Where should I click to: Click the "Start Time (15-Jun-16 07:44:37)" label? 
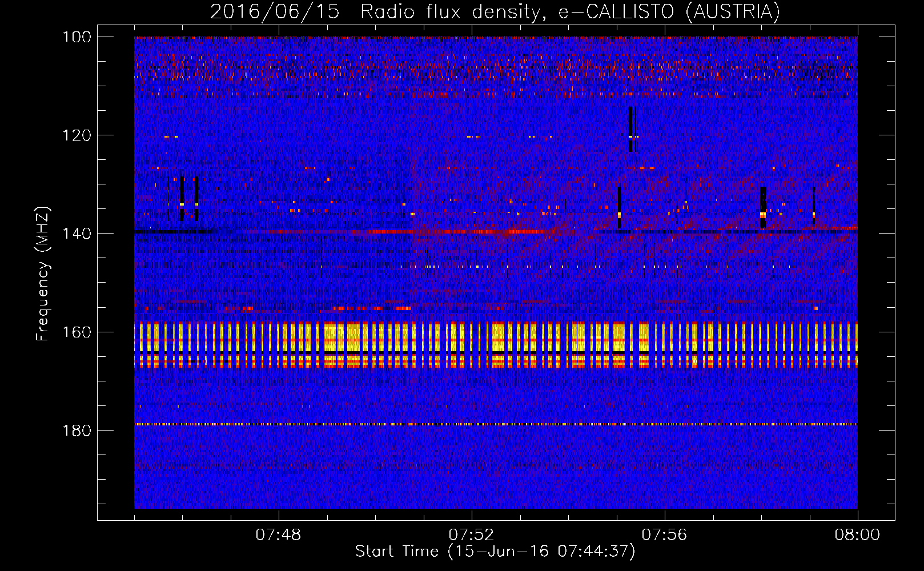coord(495,551)
